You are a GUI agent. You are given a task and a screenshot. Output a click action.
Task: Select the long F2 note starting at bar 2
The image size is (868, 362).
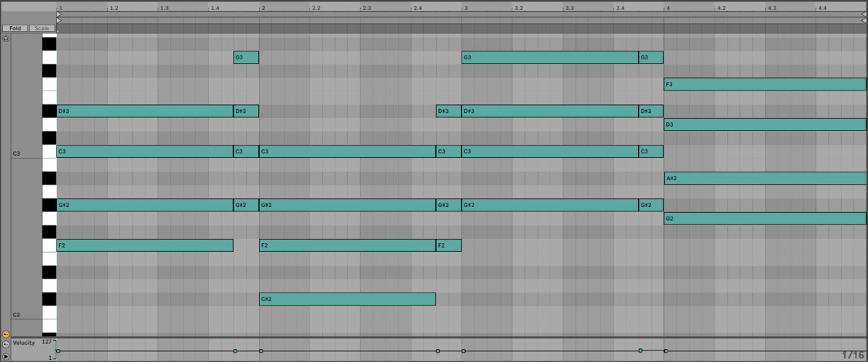pyautogui.click(x=347, y=245)
